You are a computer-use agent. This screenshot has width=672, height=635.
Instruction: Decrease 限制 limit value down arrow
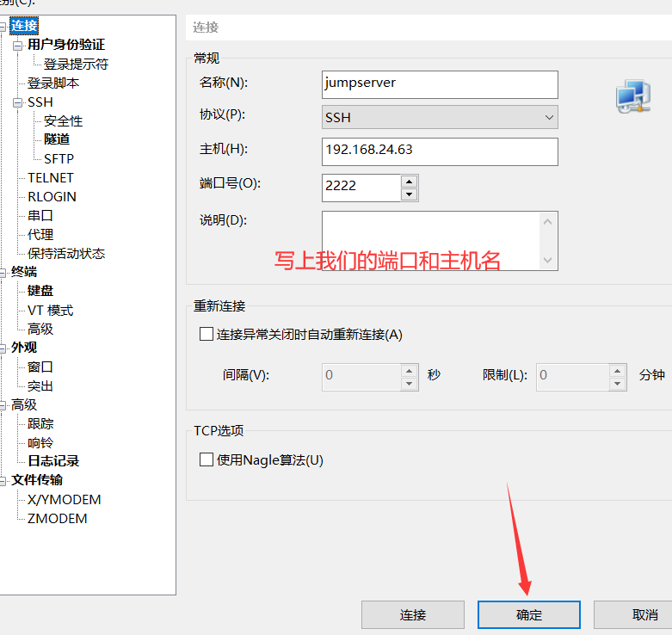(x=617, y=384)
